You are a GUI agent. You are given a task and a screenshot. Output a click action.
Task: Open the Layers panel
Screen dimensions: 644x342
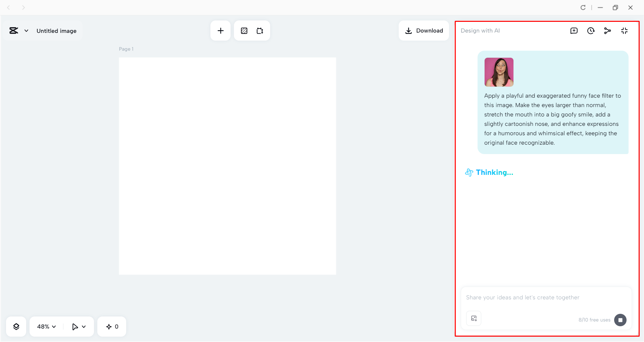[x=16, y=326]
